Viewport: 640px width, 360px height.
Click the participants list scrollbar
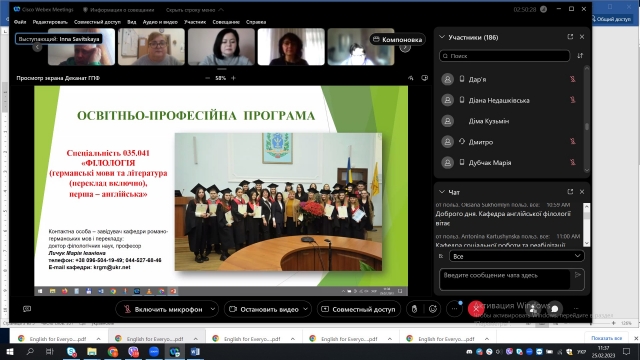pos(587,118)
